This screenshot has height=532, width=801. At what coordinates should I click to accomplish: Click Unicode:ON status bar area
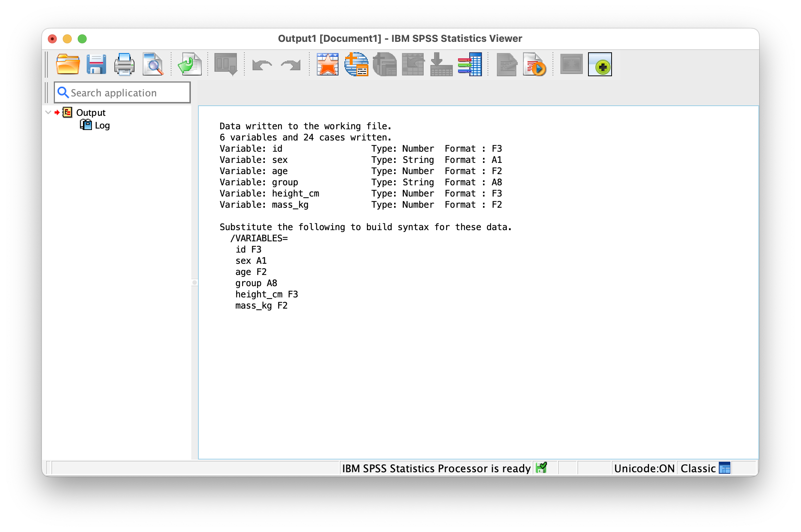click(x=644, y=468)
